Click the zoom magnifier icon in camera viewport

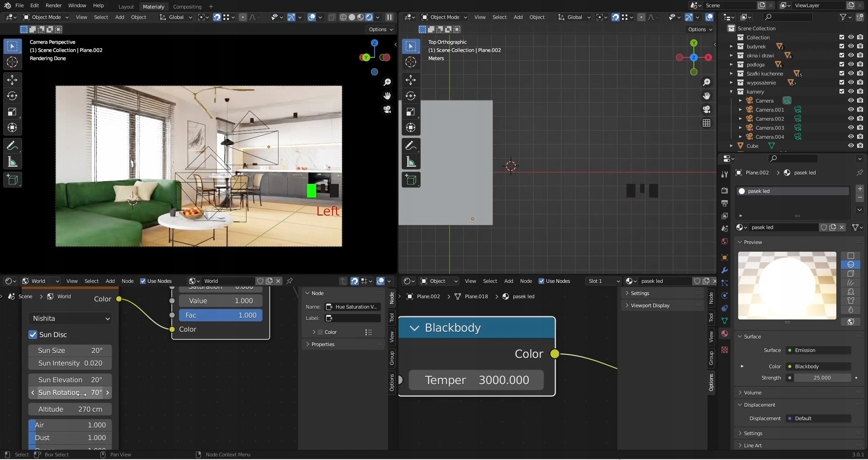pos(387,82)
